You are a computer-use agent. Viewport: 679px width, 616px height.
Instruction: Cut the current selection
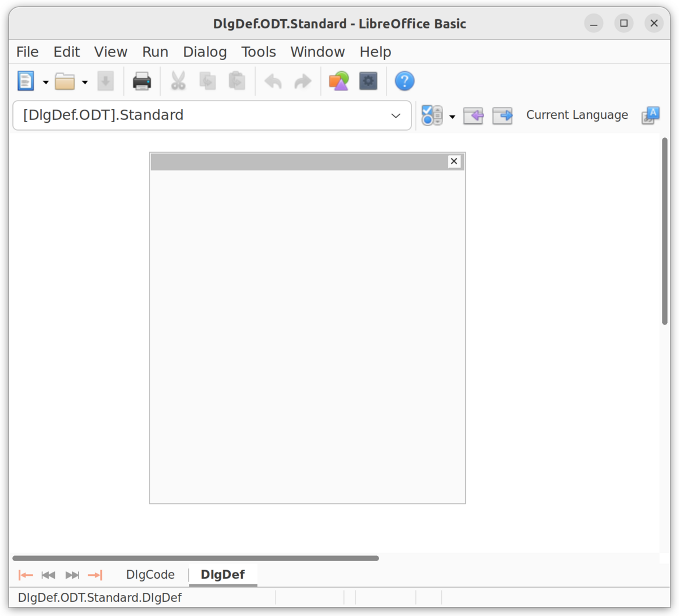tap(178, 81)
